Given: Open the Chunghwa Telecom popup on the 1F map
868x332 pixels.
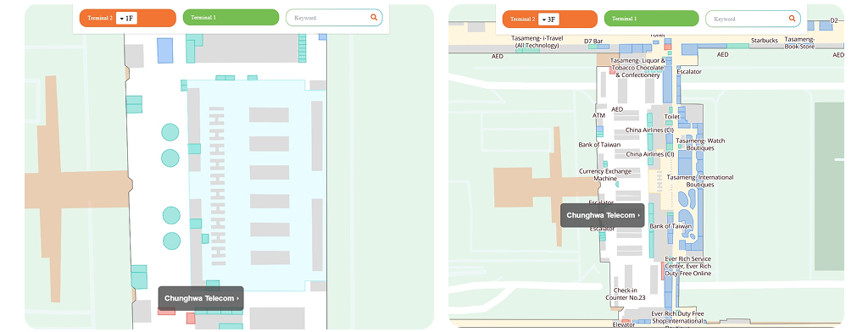Looking at the screenshot, I should click(x=201, y=298).
